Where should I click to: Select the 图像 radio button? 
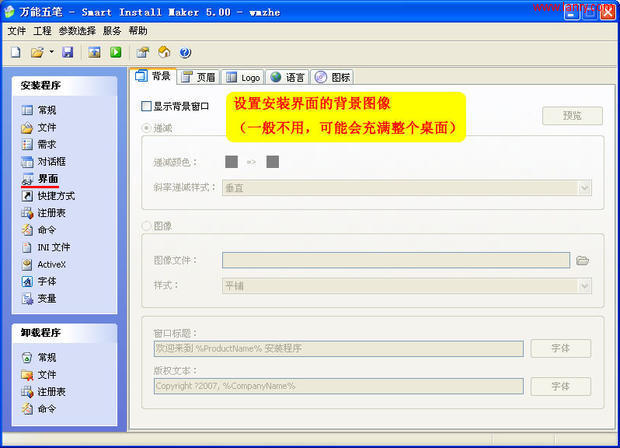(x=147, y=226)
